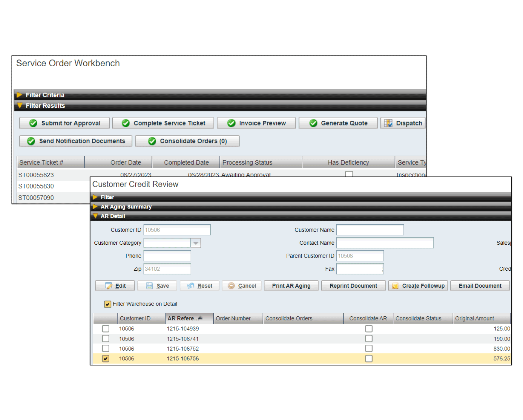Click the Reset undo arrow icon

pos(191,286)
